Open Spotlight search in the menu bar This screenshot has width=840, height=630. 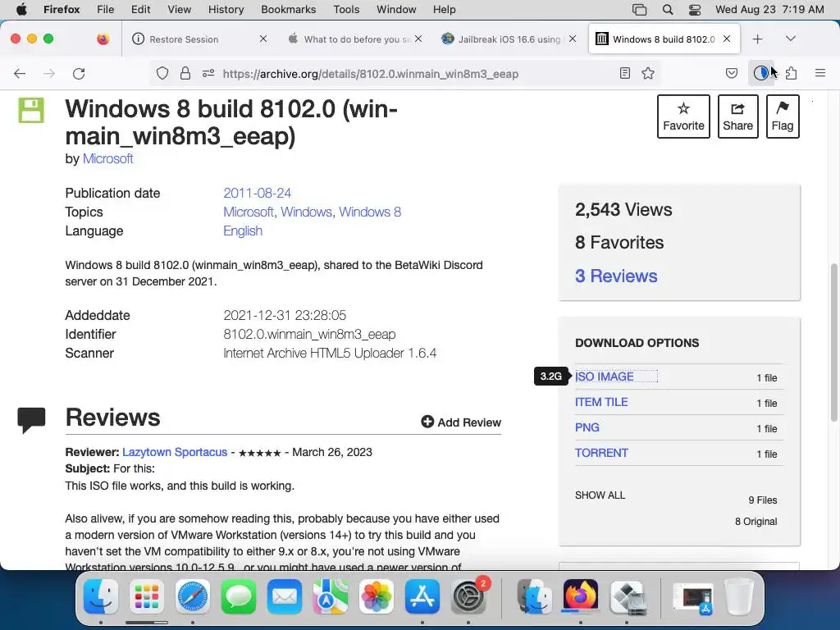668,9
